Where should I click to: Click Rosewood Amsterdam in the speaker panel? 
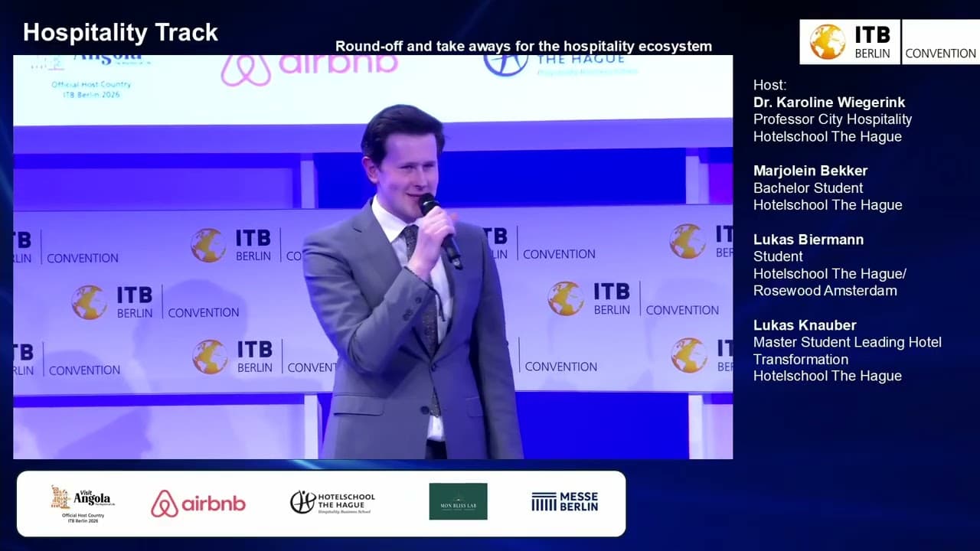point(825,291)
